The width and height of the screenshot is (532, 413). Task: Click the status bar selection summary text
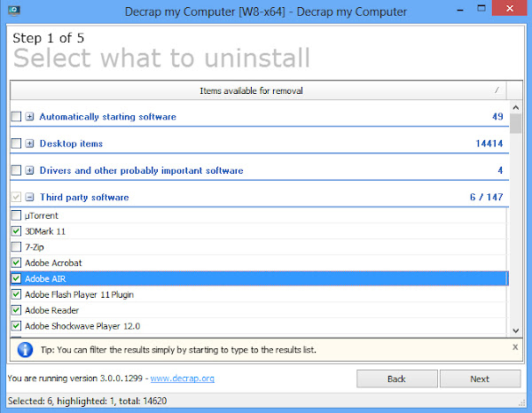(87, 401)
